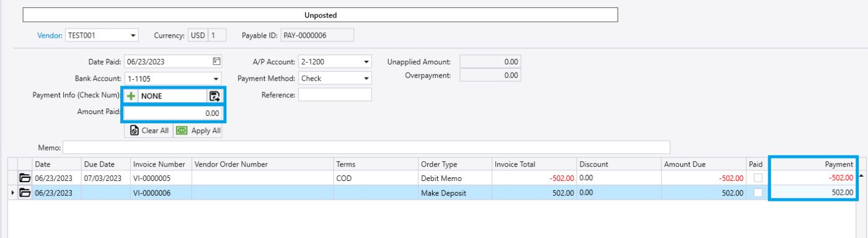Tick the Paid checkbox for Debit Memo row
This screenshot has width=868, height=238.
click(758, 178)
